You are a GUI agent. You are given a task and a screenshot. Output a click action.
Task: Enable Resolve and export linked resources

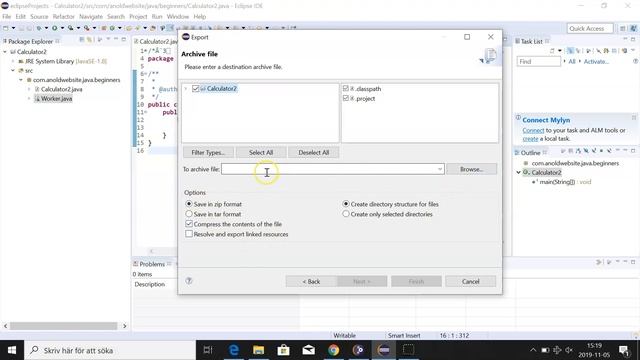tap(189, 234)
